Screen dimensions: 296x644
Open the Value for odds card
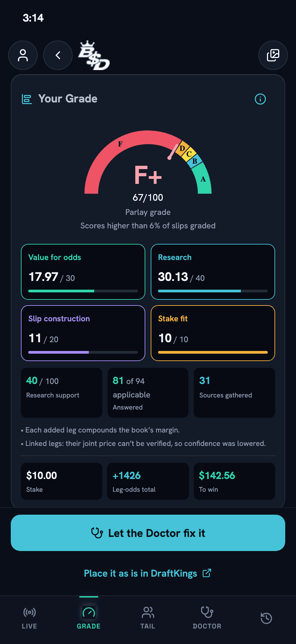tap(83, 272)
